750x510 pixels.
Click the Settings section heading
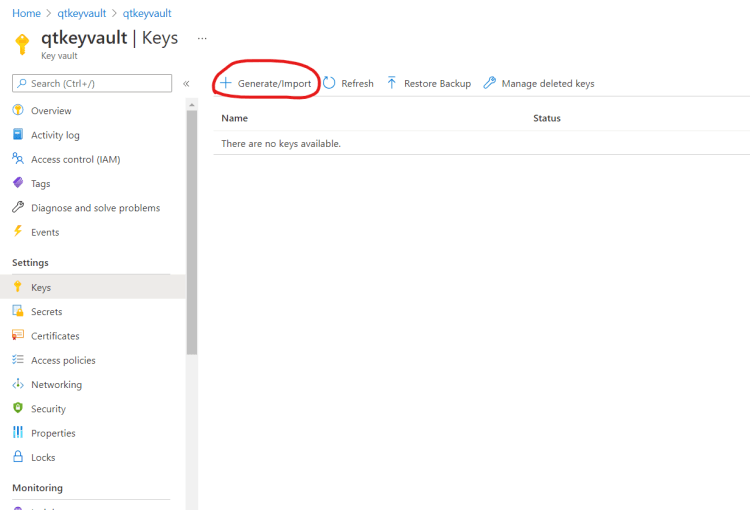[x=30, y=263]
